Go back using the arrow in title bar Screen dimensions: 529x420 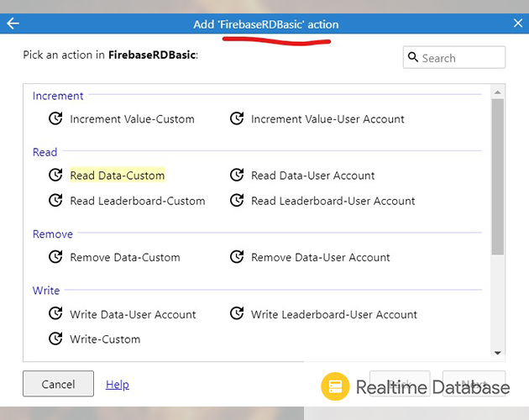(x=13, y=24)
